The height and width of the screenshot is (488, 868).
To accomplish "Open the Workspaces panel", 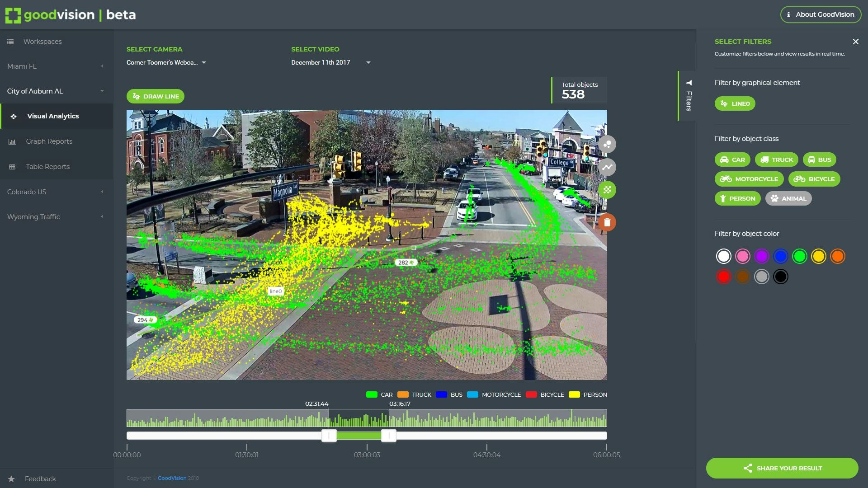I will [x=42, y=41].
